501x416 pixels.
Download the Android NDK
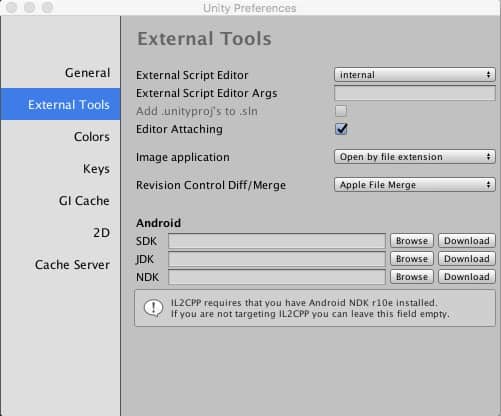(467, 277)
